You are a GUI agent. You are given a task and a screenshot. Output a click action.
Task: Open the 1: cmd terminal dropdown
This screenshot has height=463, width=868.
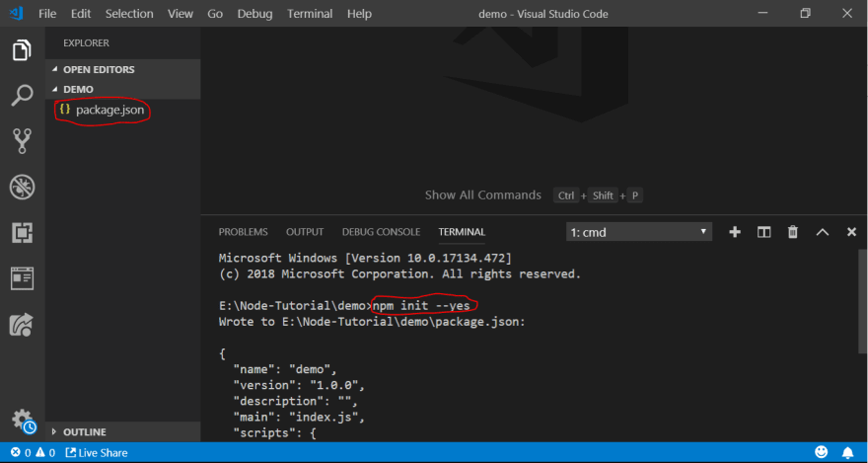coord(639,232)
